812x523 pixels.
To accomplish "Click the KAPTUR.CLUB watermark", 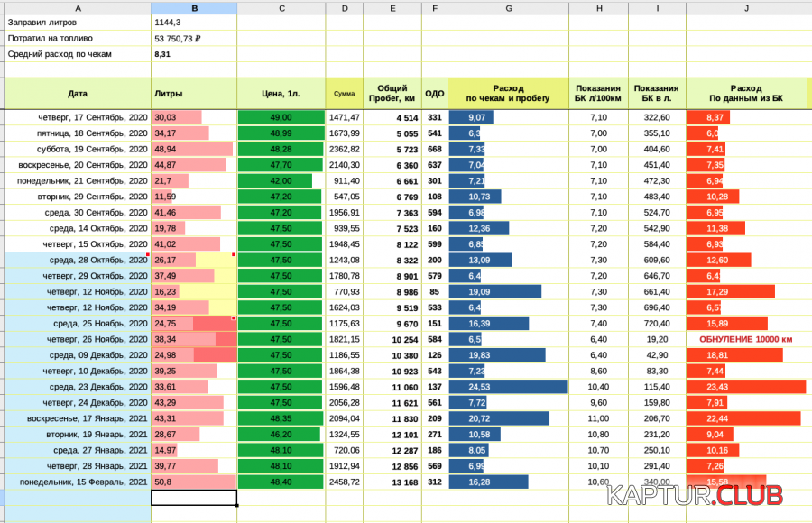I will tap(694, 495).
